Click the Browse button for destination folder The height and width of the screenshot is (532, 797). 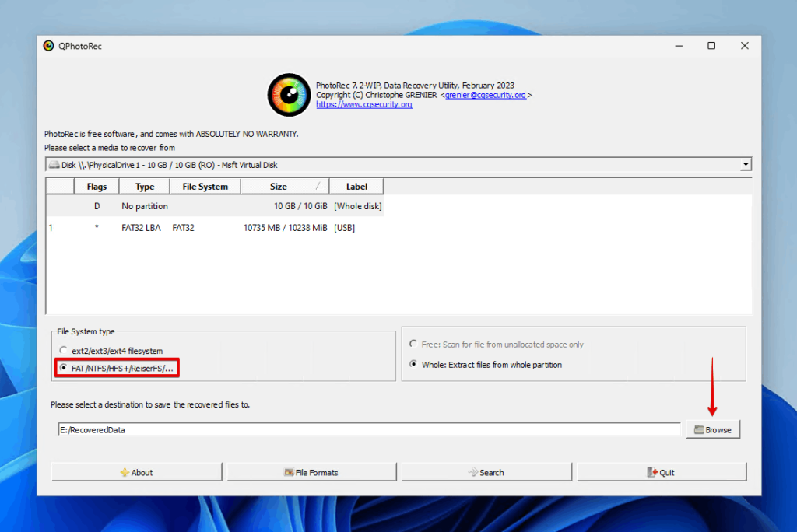713,429
